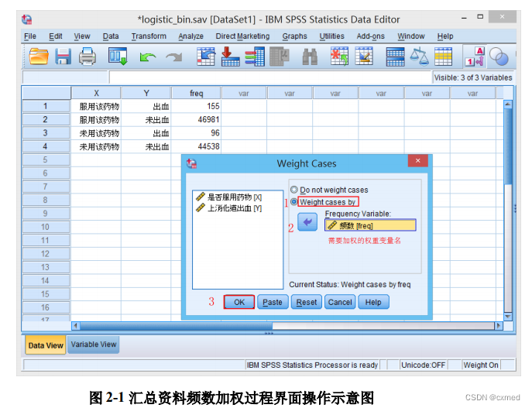Screen dimensions: 532x408
Task: Click the Insert variable icon
Action: pyautogui.click(x=364, y=57)
